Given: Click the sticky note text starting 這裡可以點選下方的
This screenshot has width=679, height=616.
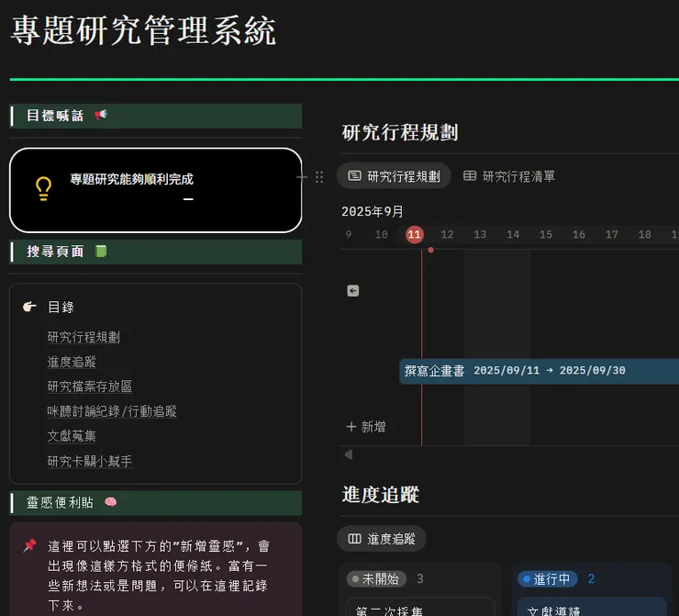Looking at the screenshot, I should [x=159, y=576].
